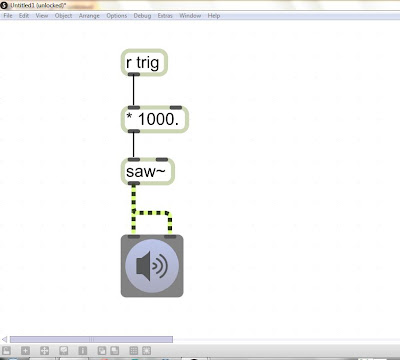Screen dimensions: 400x360
Task: Click the four-arrows move icon in bottom toolbar
Action: tap(44, 351)
